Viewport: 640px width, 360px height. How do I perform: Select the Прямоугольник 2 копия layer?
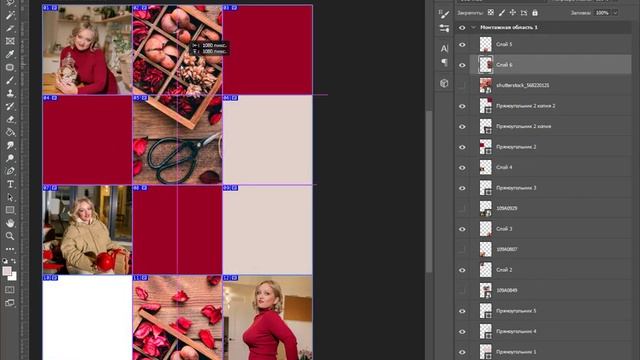pyautogui.click(x=550, y=127)
